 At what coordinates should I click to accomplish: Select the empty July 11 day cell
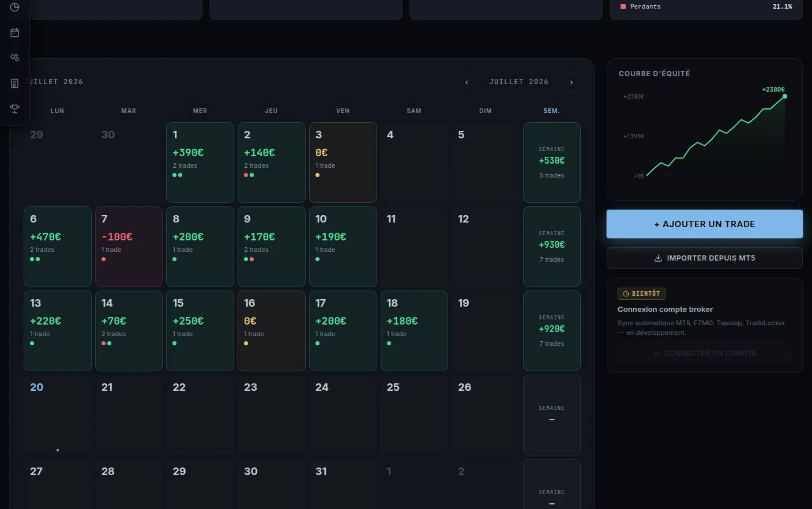414,247
